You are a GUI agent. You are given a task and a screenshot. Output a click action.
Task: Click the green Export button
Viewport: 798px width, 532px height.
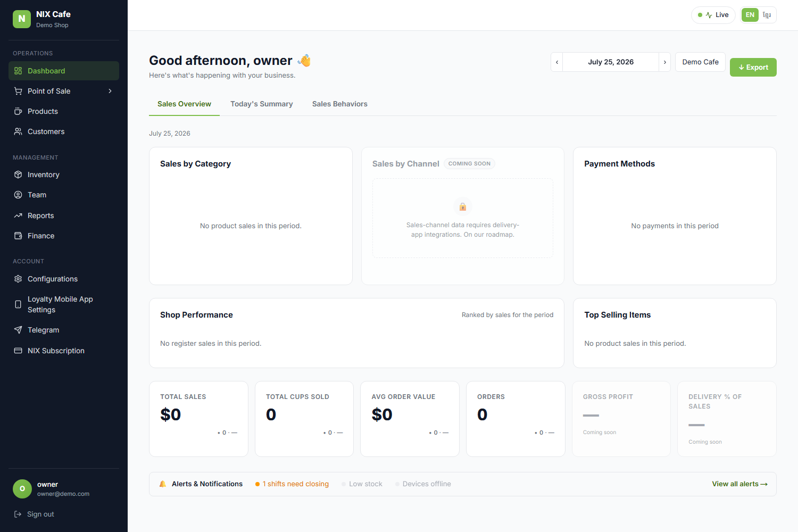(753, 67)
